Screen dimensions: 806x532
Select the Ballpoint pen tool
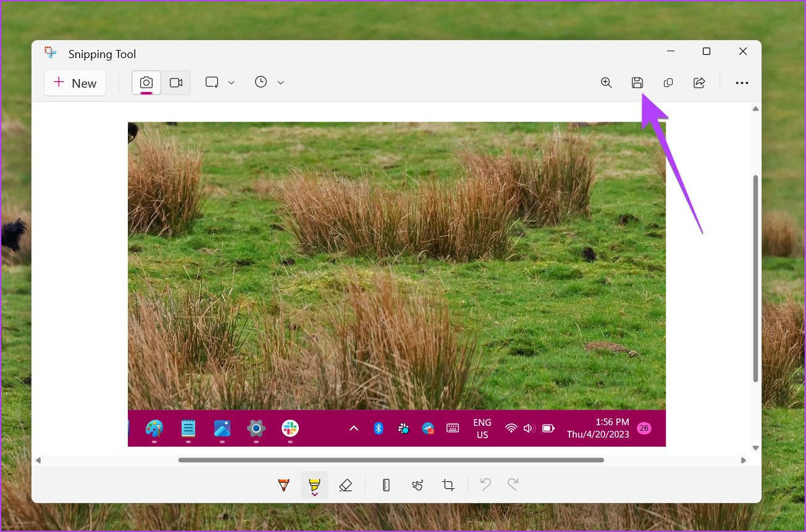tap(283, 485)
